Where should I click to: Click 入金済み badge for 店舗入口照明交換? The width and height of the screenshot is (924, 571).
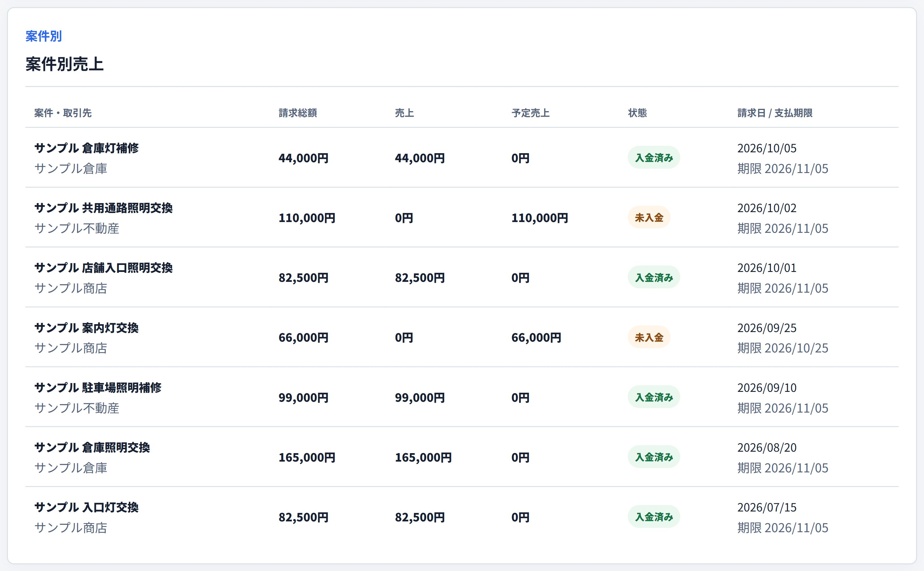click(x=654, y=277)
